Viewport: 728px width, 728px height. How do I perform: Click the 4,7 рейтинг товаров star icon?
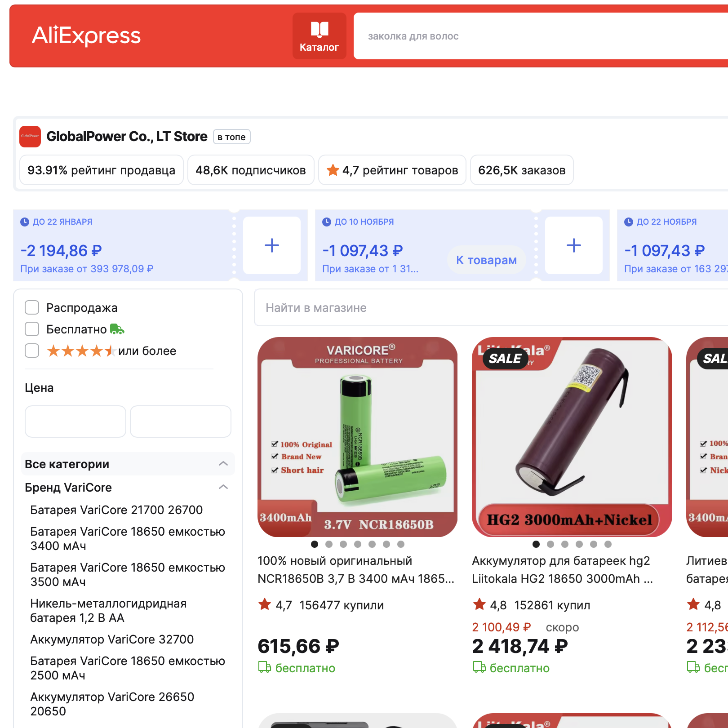click(x=333, y=170)
